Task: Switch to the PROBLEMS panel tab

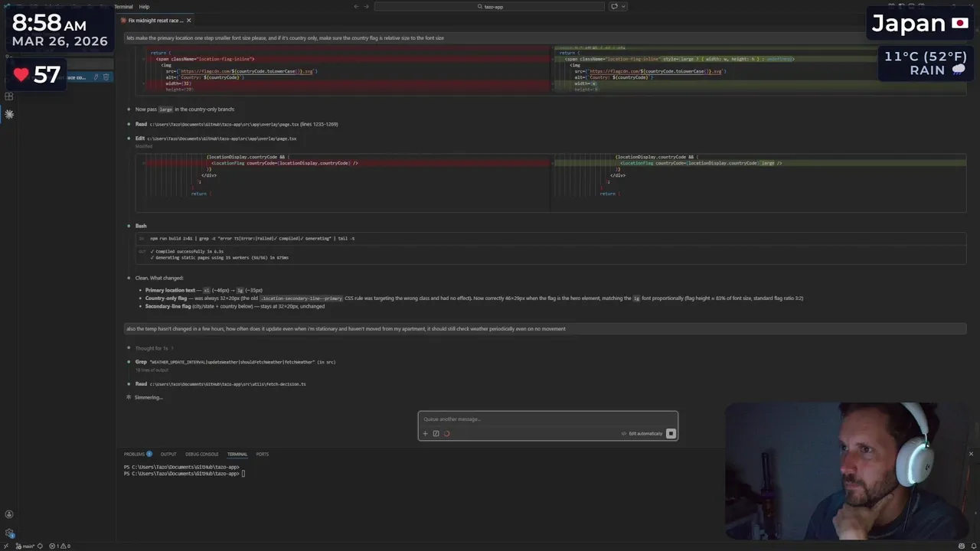Action: tap(138, 454)
